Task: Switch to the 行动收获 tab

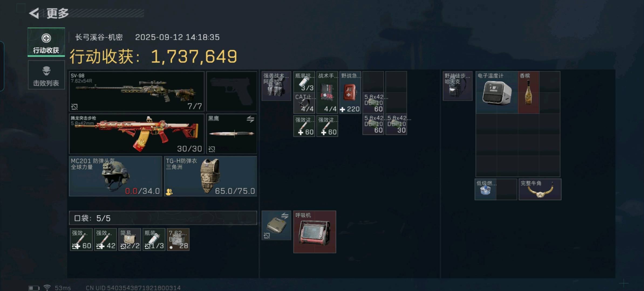Action: [46, 42]
